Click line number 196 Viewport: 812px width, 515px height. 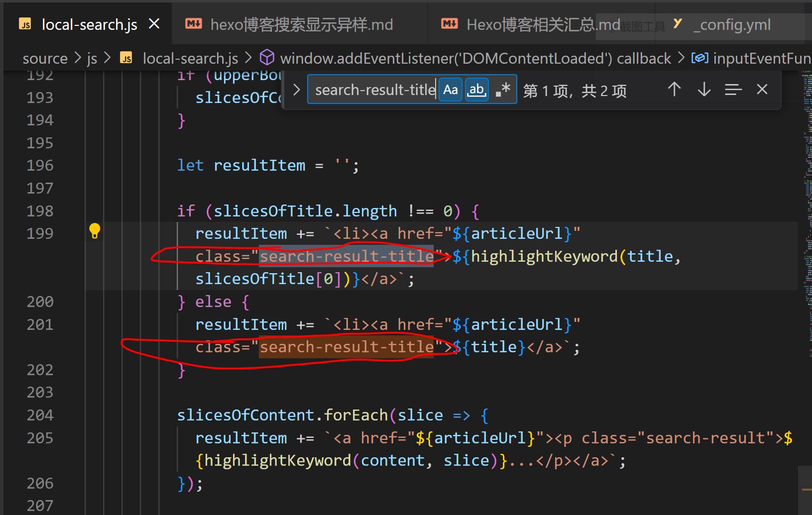point(40,165)
